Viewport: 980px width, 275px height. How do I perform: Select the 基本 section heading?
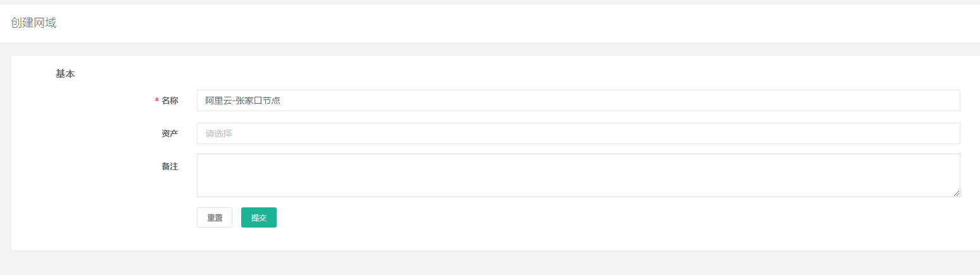point(65,74)
